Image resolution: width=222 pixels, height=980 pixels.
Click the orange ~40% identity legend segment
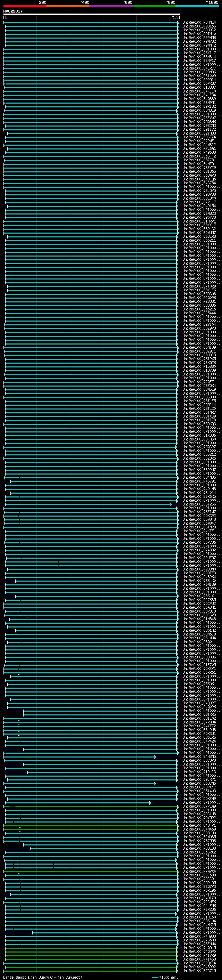[x=68, y=6]
